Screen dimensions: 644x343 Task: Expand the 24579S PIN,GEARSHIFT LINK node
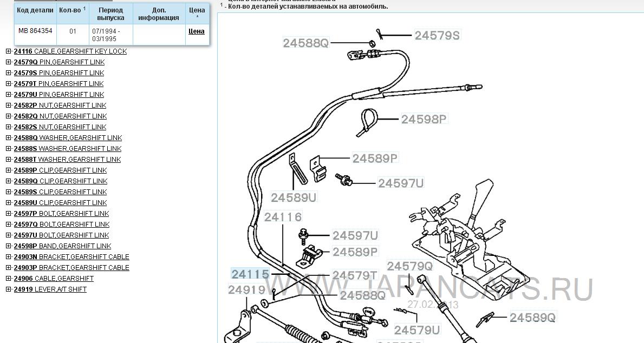(8, 72)
